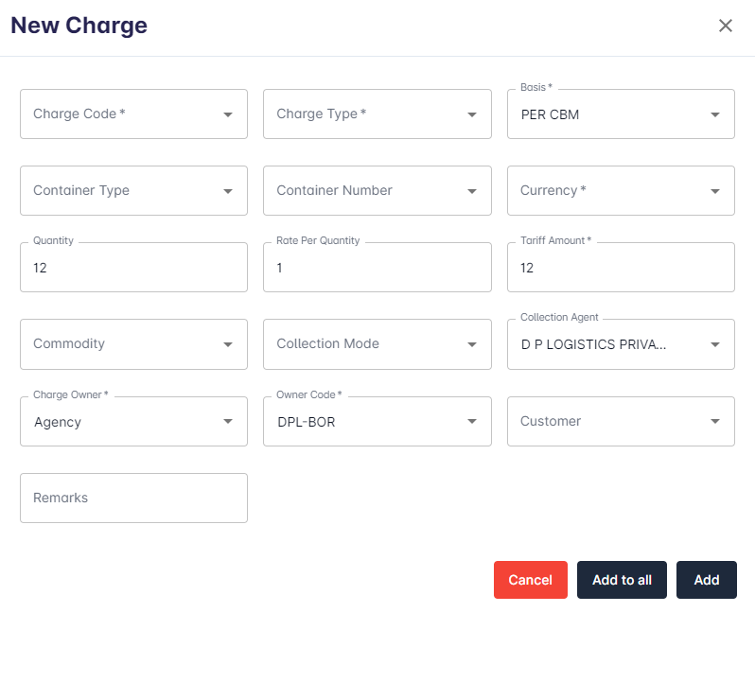This screenshot has width=755, height=700.
Task: Click the Remarks text field
Action: [x=133, y=499]
